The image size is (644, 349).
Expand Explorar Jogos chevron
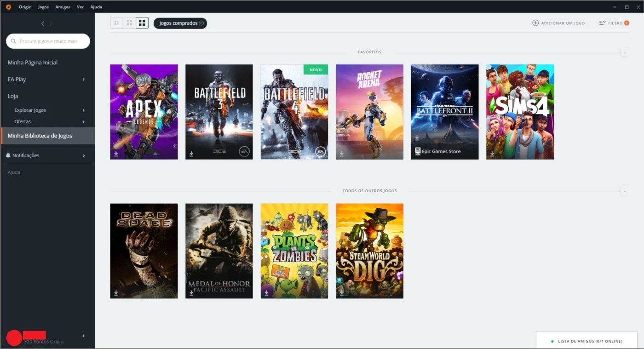coord(84,110)
